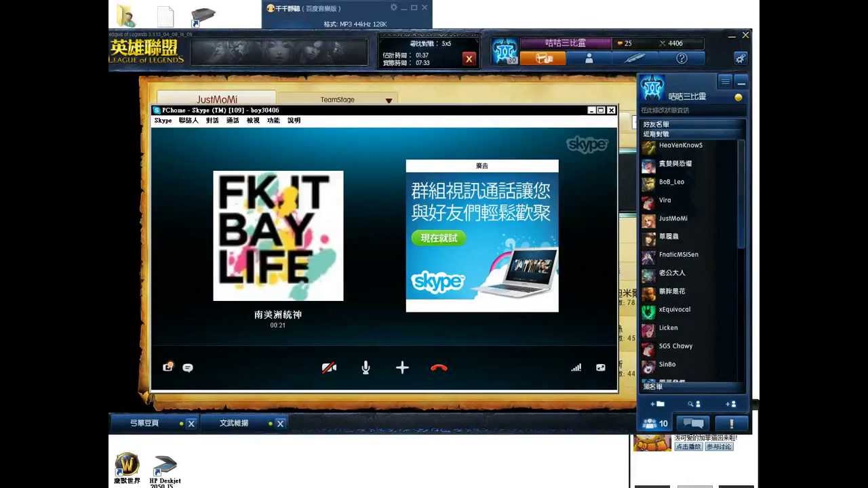Open the Skype menu in menu bar

pos(163,120)
